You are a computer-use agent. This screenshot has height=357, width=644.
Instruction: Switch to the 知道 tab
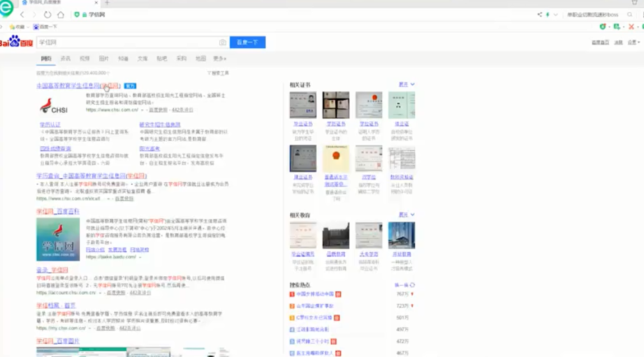(x=123, y=59)
